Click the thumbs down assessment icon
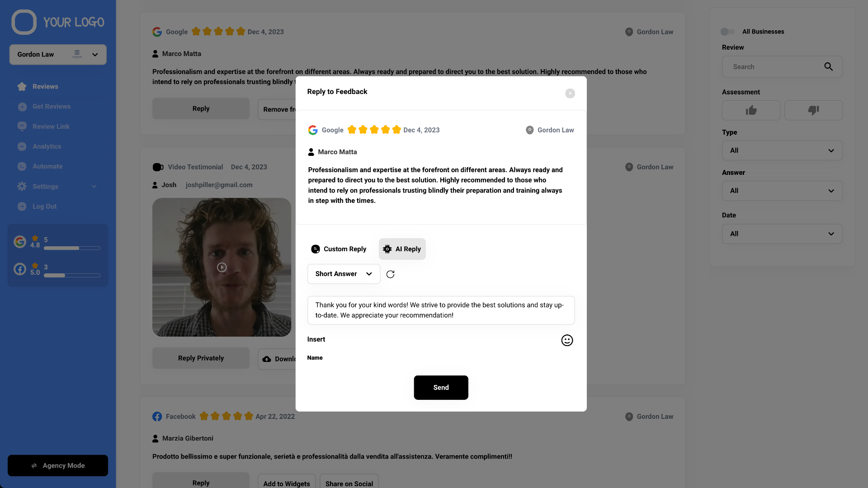 tap(813, 111)
